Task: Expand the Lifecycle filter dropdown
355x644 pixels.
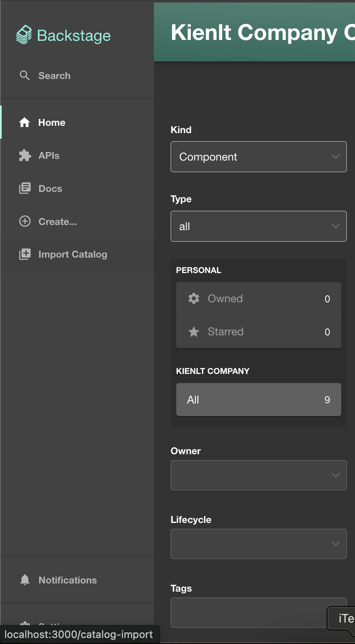Action: [x=258, y=544]
